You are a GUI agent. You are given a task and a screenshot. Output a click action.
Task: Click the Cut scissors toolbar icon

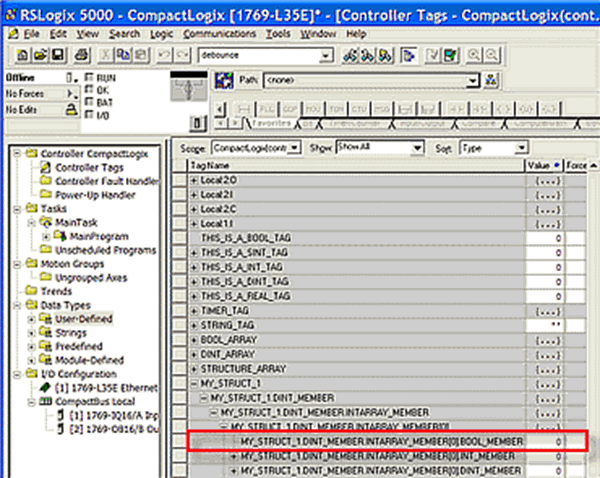pos(105,55)
